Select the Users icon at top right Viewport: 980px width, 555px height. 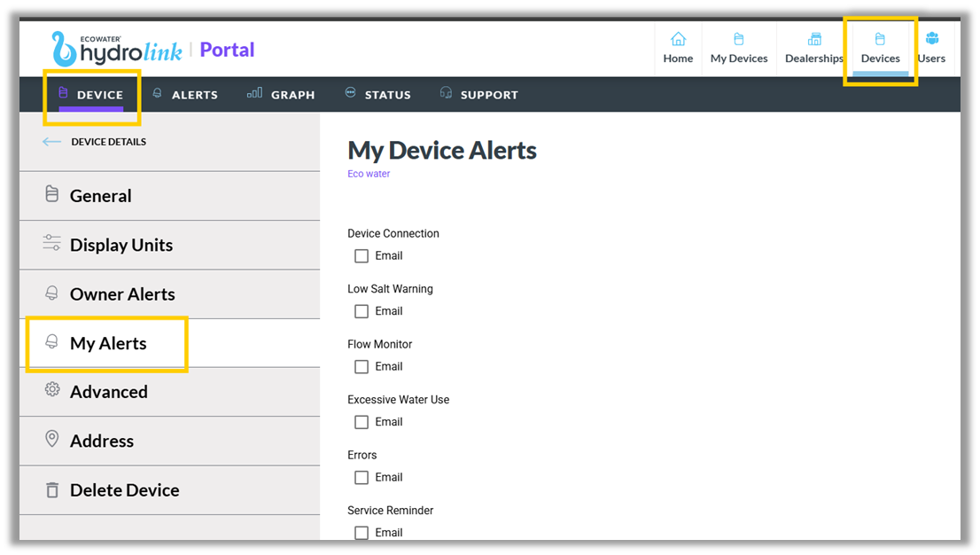tap(931, 39)
